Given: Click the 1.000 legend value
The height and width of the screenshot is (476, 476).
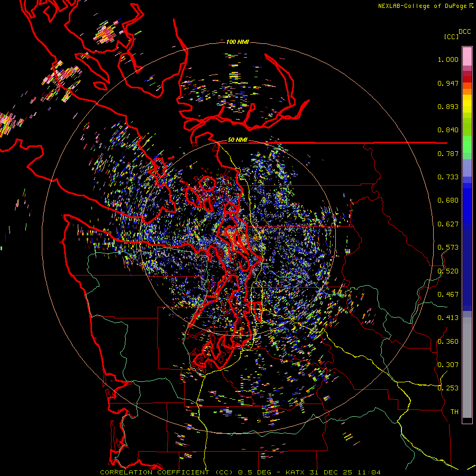Looking at the screenshot, I should click(448, 59).
